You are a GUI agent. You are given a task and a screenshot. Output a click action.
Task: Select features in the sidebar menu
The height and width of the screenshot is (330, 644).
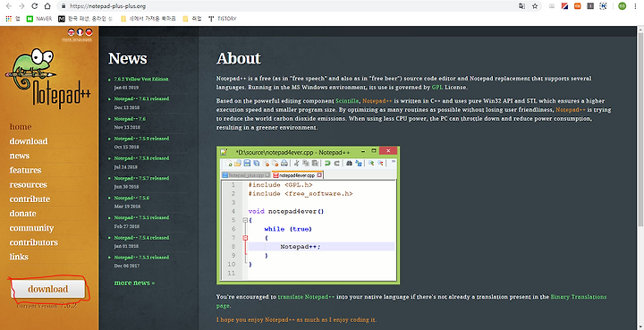(x=25, y=170)
